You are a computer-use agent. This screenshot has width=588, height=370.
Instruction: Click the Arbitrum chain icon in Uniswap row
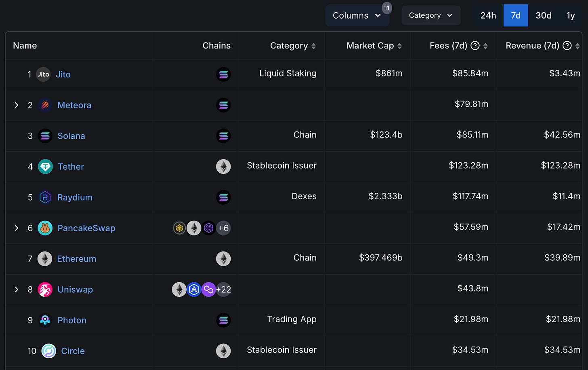(194, 290)
